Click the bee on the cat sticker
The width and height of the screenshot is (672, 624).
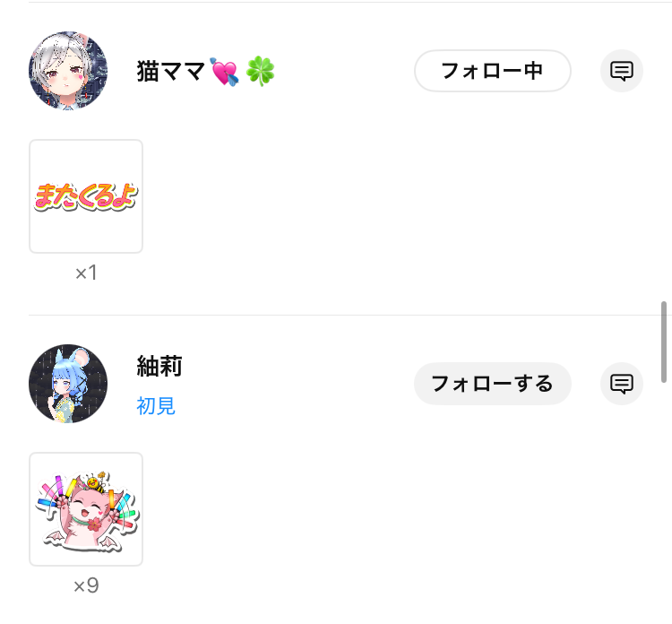point(96,484)
